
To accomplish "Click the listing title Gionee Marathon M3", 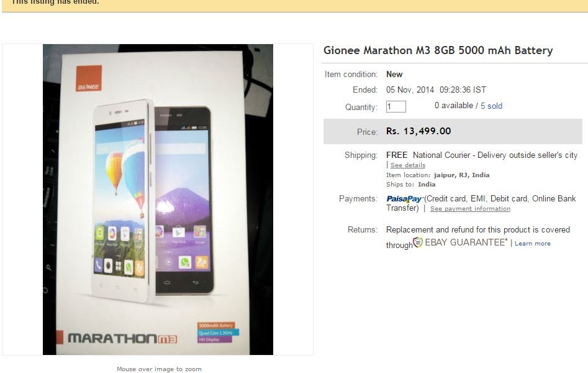I will [x=438, y=50].
